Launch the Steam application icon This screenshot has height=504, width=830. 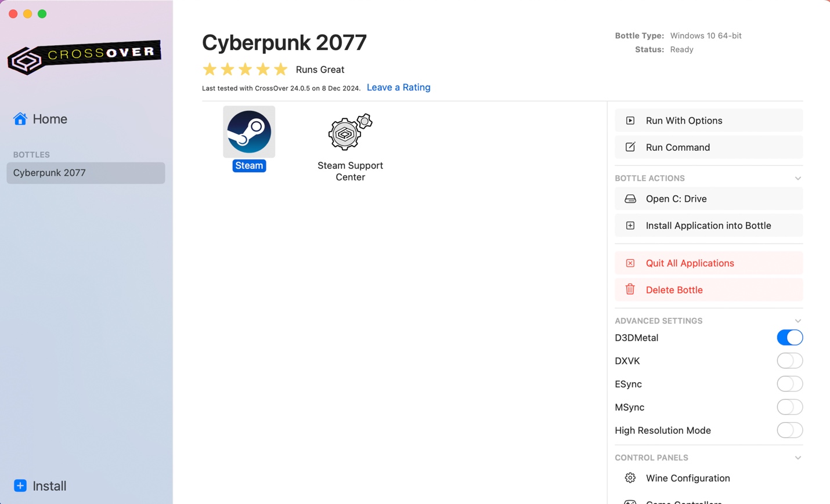(249, 132)
